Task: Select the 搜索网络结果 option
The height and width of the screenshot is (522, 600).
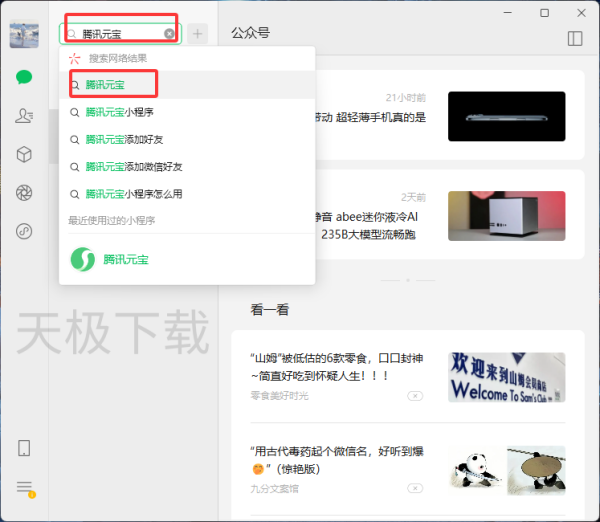Action: tap(116, 59)
